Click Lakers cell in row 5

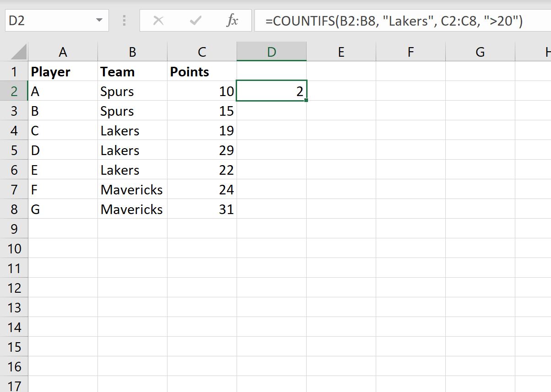pos(132,150)
